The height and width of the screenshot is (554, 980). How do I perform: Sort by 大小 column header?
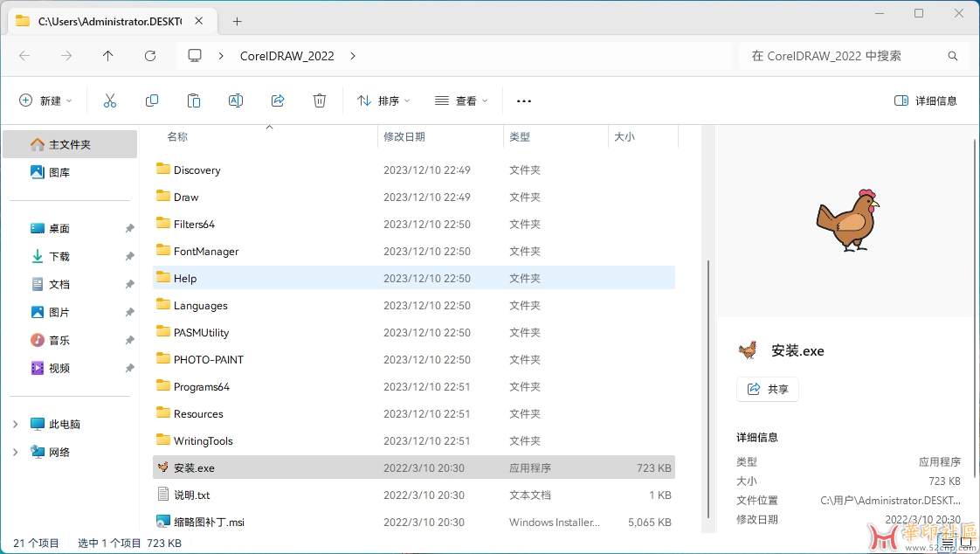[625, 136]
